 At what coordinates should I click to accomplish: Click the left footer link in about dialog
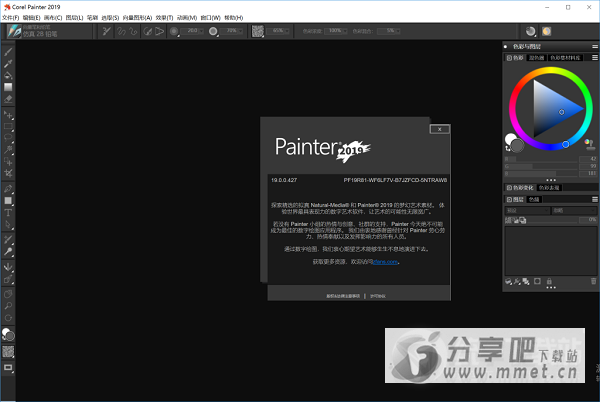pyautogui.click(x=343, y=296)
